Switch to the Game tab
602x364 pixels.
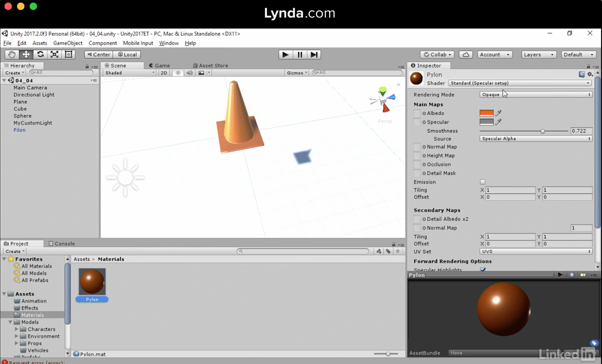click(x=159, y=66)
